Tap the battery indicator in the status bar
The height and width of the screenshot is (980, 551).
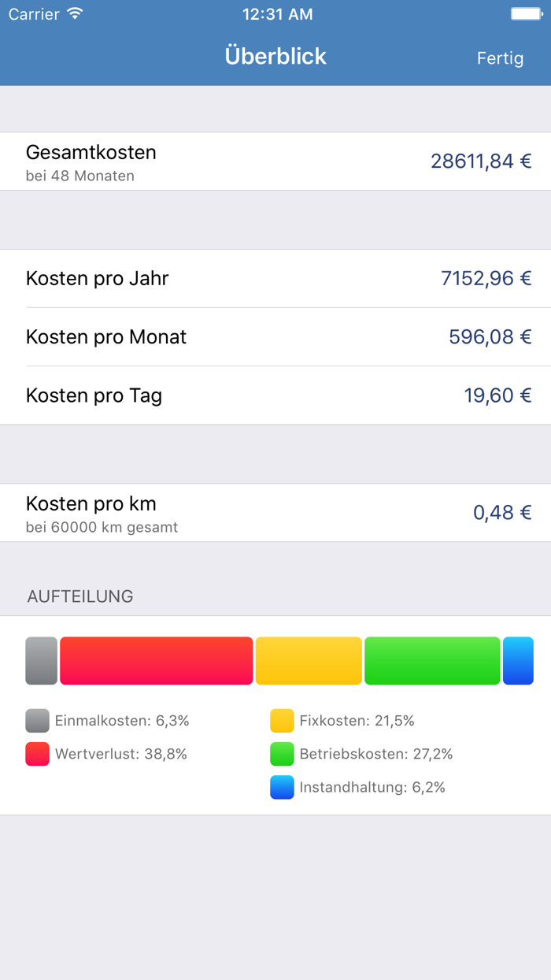pyautogui.click(x=523, y=13)
